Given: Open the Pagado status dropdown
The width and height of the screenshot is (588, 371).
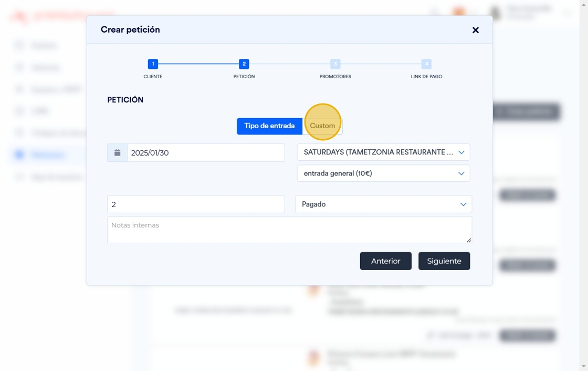Looking at the screenshot, I should (383, 204).
